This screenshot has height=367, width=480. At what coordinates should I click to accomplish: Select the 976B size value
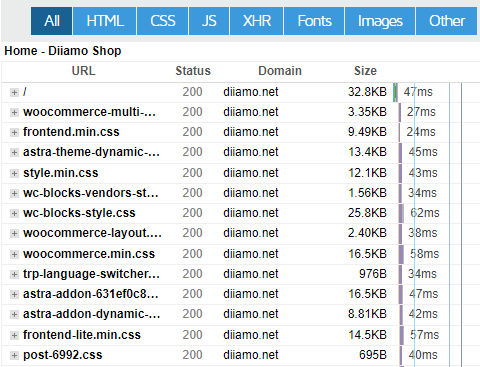pos(373,274)
